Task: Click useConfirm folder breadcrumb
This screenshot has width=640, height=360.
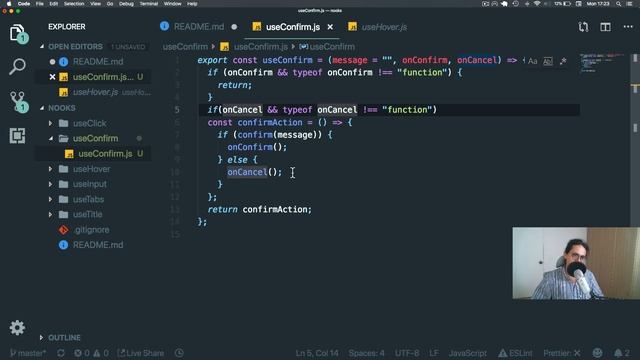Action: pos(185,47)
